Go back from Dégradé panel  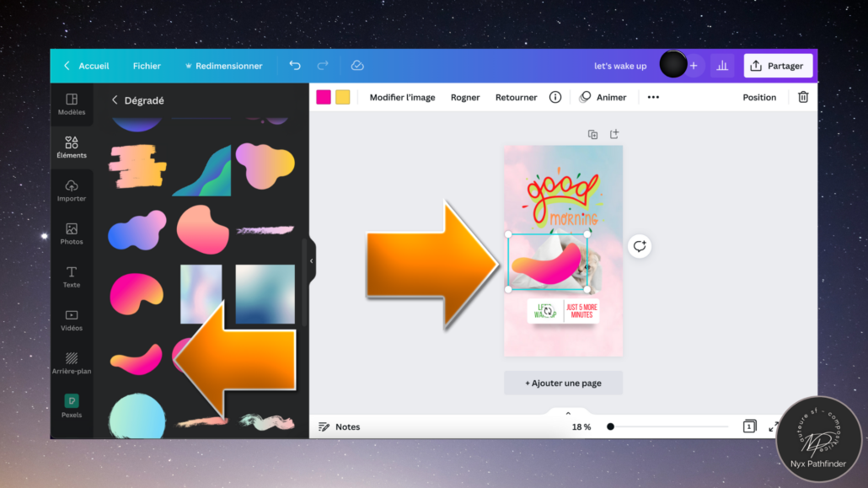115,100
